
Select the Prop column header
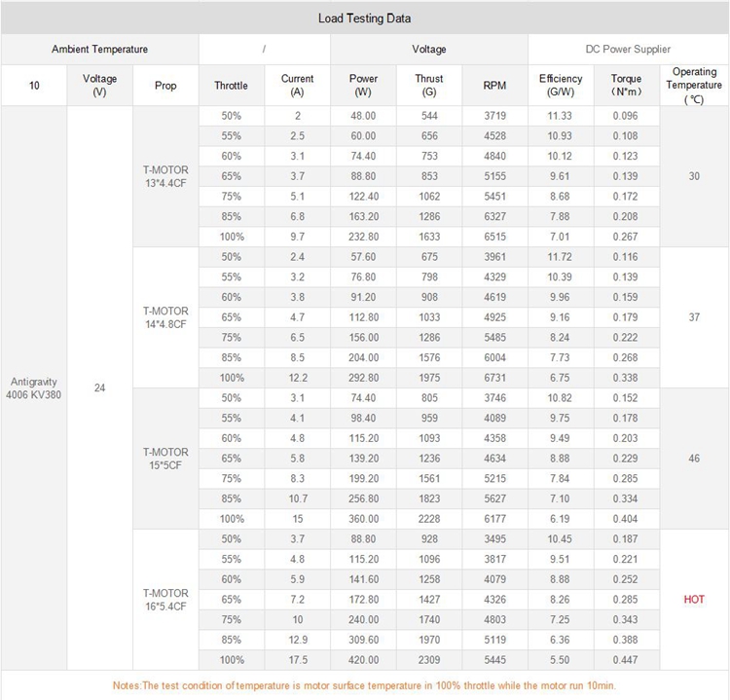165,86
